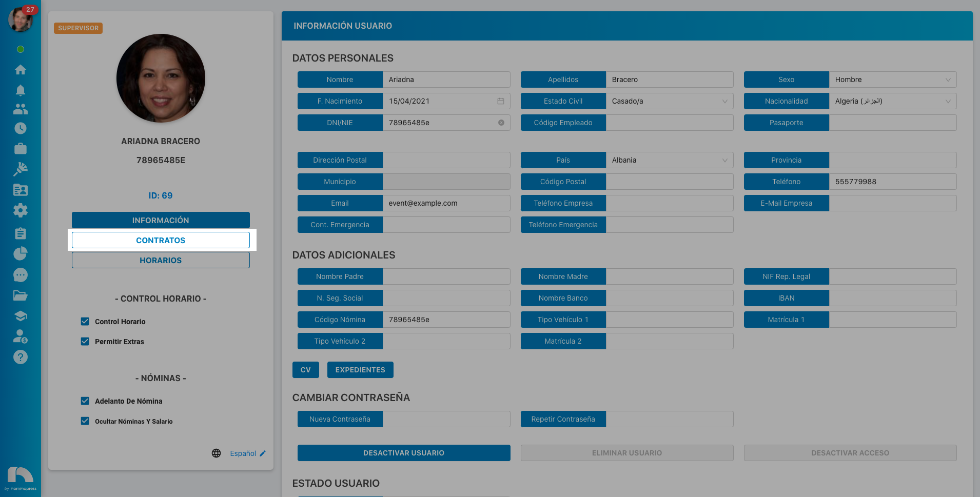Click Desactivar Usuario button
Screen dimensions: 980x497
pos(404,453)
